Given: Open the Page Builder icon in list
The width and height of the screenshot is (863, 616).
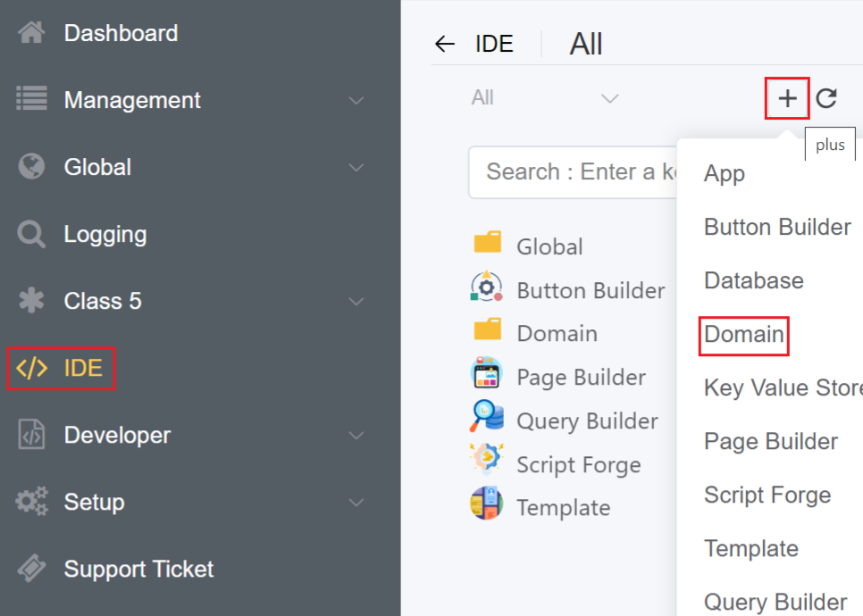Looking at the screenshot, I should click(487, 374).
